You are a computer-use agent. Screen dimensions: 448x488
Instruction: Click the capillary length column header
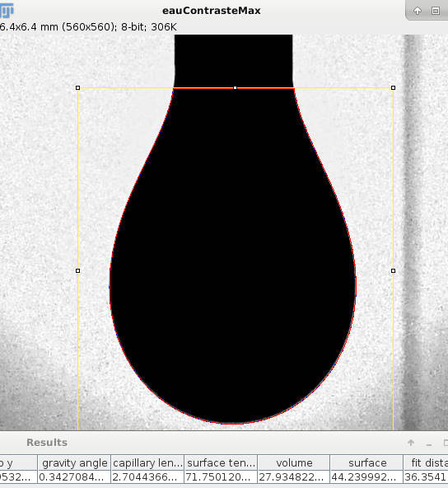[147, 462]
